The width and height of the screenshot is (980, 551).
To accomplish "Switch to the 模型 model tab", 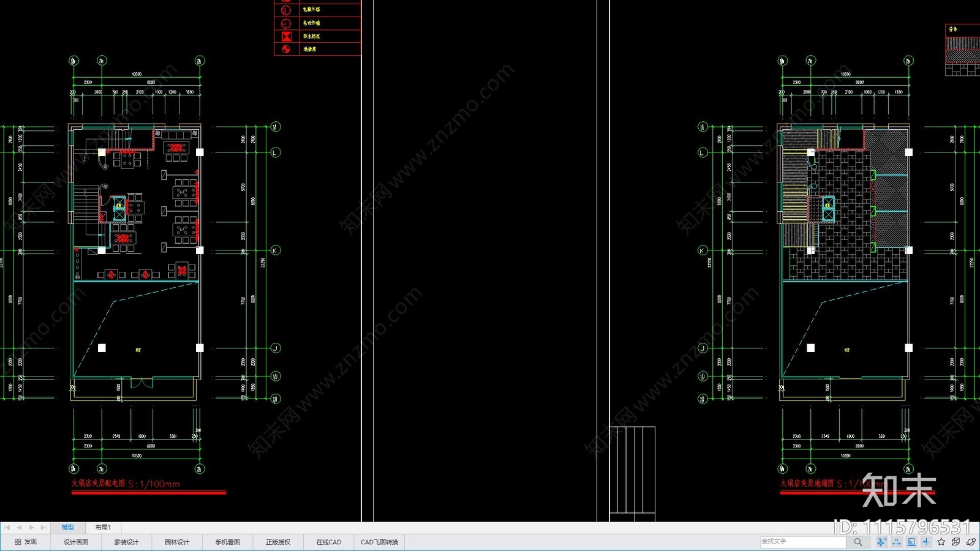I will click(x=67, y=527).
